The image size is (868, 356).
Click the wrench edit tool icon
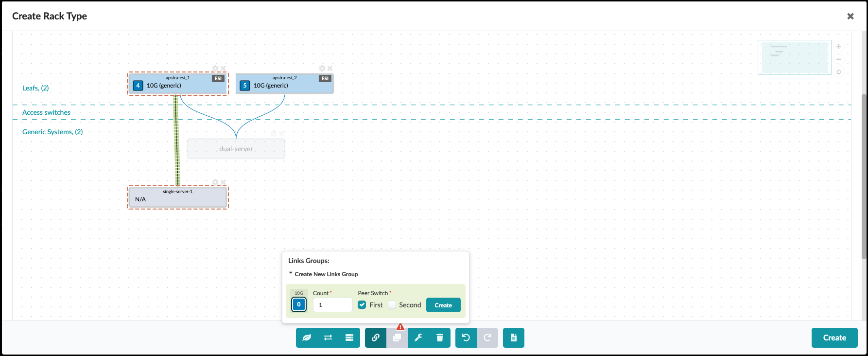click(x=418, y=338)
